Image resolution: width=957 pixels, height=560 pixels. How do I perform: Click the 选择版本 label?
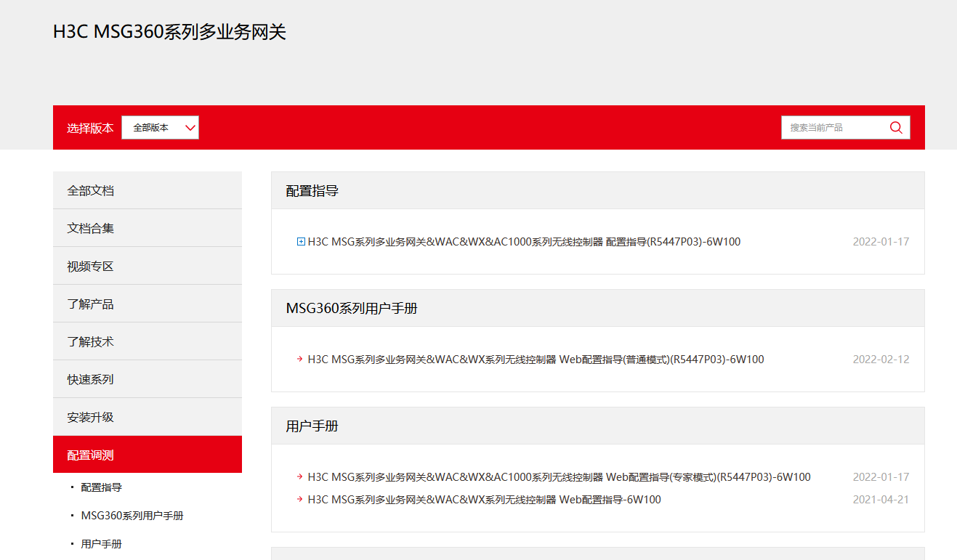[x=90, y=128]
